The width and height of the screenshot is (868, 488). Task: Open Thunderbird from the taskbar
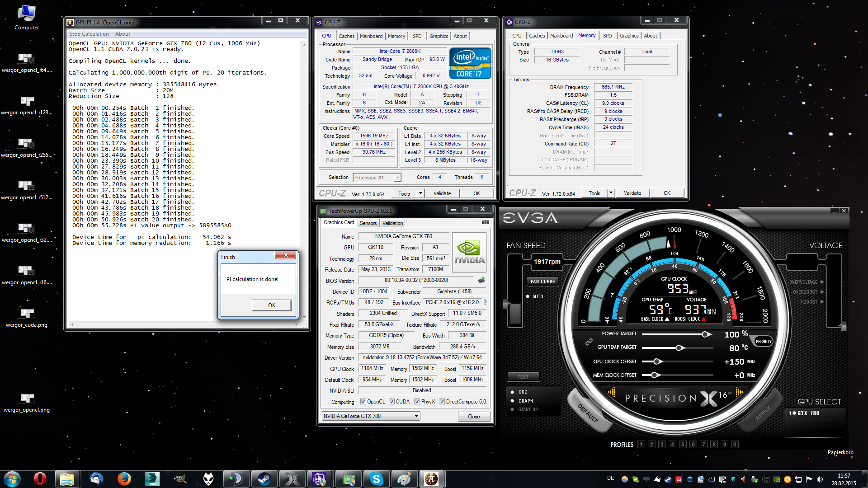click(96, 479)
